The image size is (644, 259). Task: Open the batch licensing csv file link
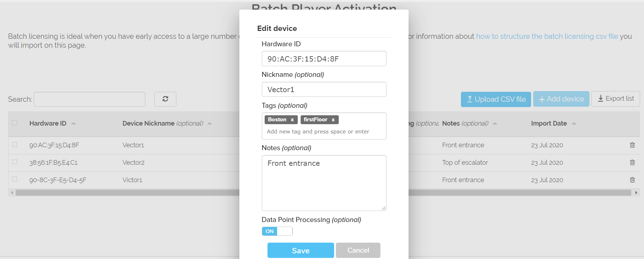point(547,36)
